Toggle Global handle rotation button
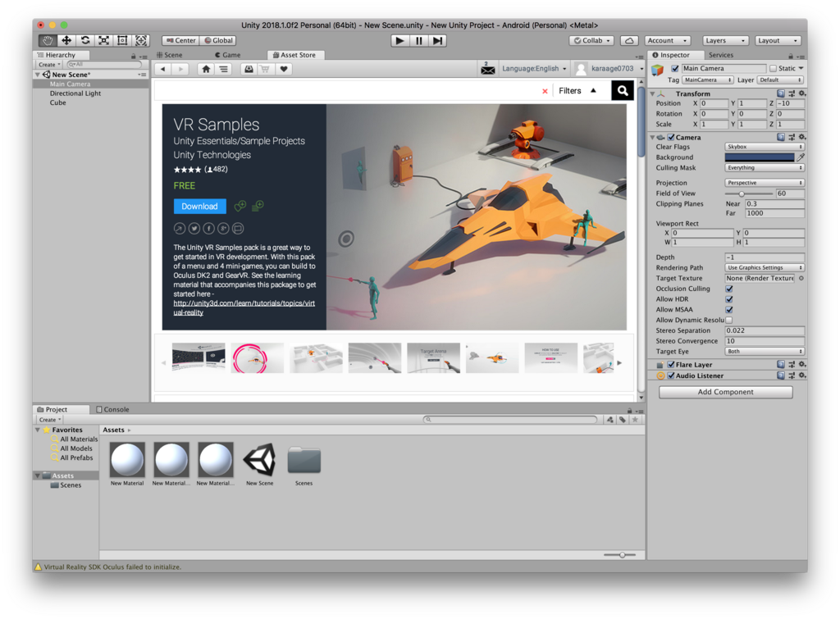This screenshot has height=619, width=840. coord(218,40)
